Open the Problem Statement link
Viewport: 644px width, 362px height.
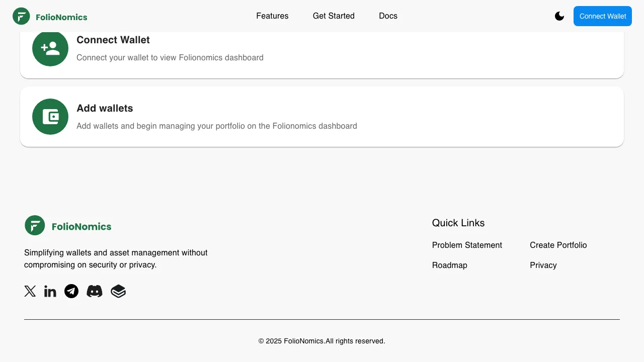pos(467,245)
